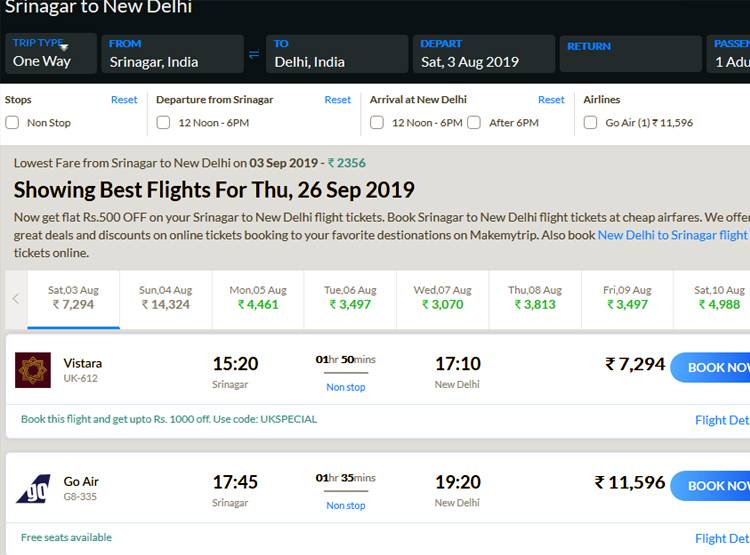The width and height of the screenshot is (750, 555).
Task: Click the To field showing Delhi, India
Action: coord(336,54)
